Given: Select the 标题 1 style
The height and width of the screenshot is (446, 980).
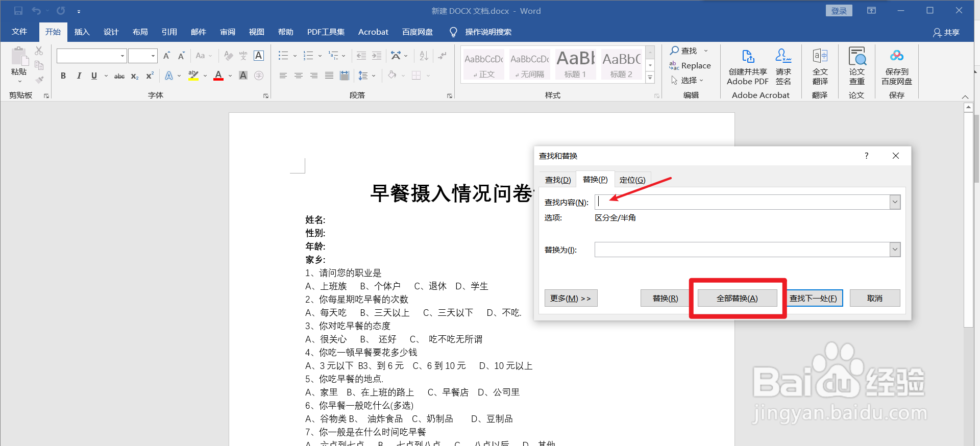Looking at the screenshot, I should pyautogui.click(x=575, y=64).
